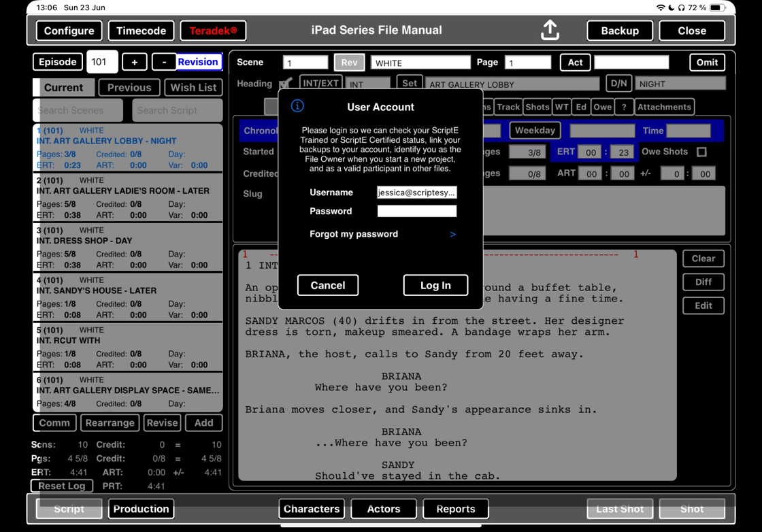Open the D/N day-night selector
This screenshot has width=762, height=532.
(x=618, y=84)
